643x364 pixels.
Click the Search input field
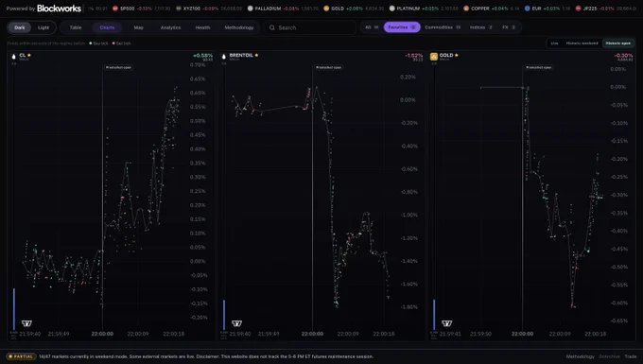(310, 27)
